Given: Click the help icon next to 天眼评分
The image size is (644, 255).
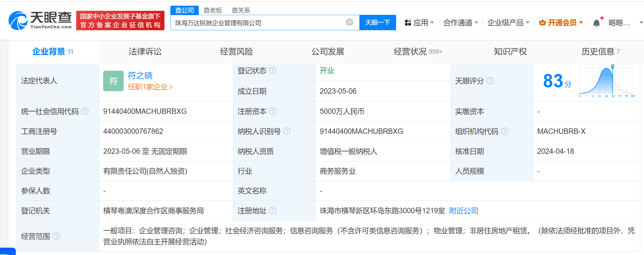Looking at the screenshot, I should tap(490, 81).
